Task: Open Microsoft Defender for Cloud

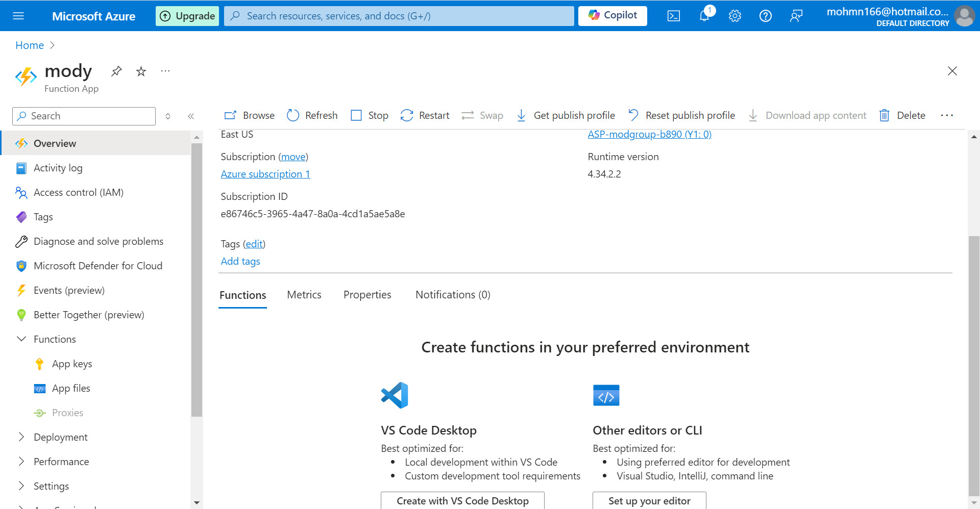Action: [95, 266]
